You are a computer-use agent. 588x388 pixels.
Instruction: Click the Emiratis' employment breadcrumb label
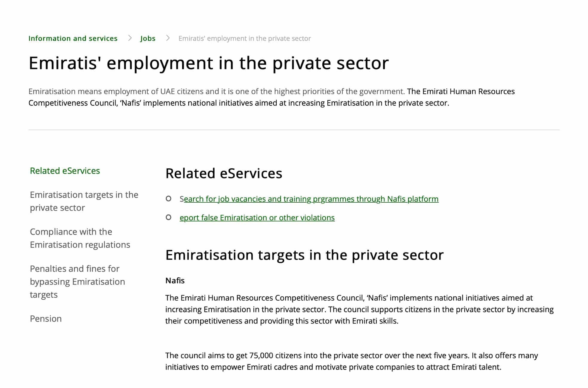click(244, 38)
